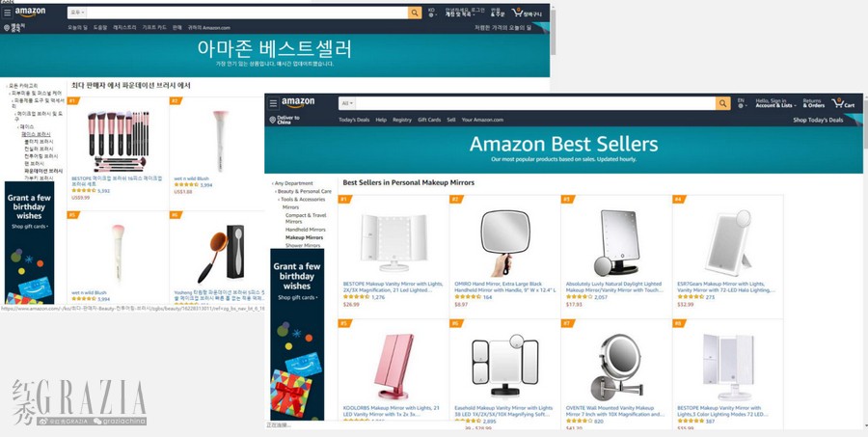Image resolution: width=868 pixels, height=437 pixels.
Task: Click Shop Today's Deals link
Action: 818,120
